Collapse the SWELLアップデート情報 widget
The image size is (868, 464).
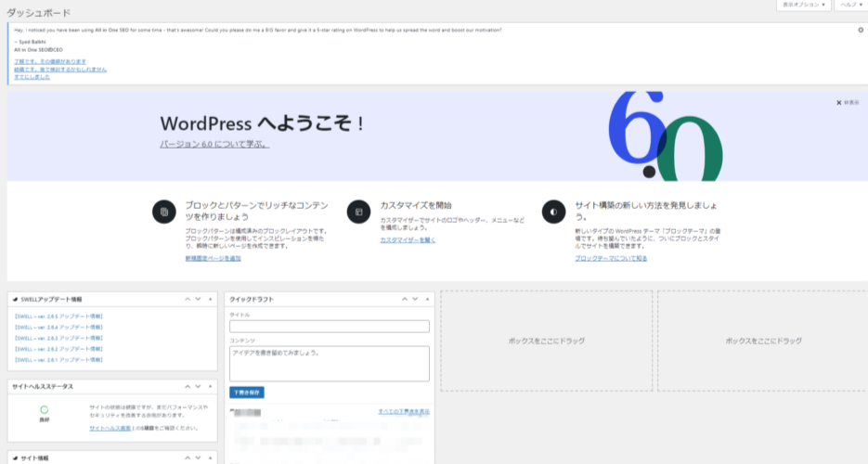[x=210, y=299]
